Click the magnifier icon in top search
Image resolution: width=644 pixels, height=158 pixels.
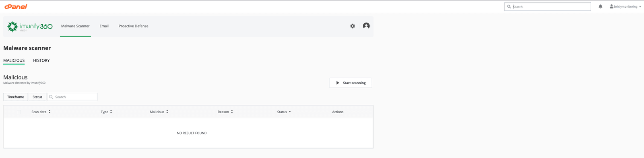pos(509,6)
